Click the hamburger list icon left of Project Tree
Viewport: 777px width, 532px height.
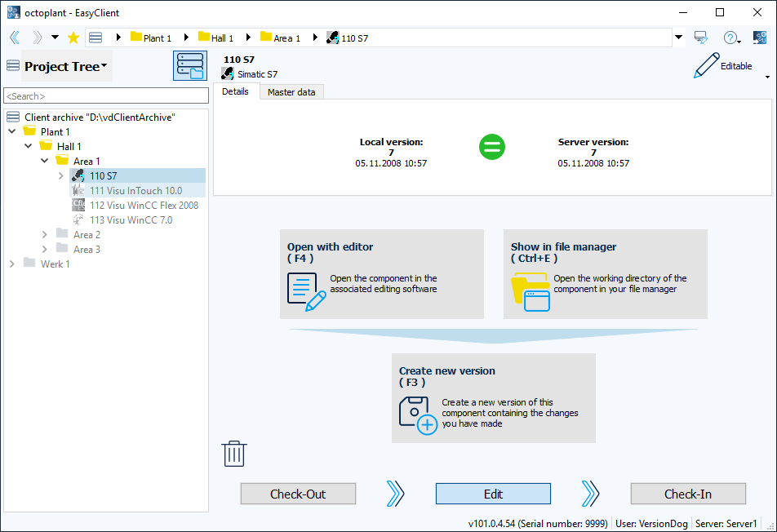pyautogui.click(x=11, y=66)
